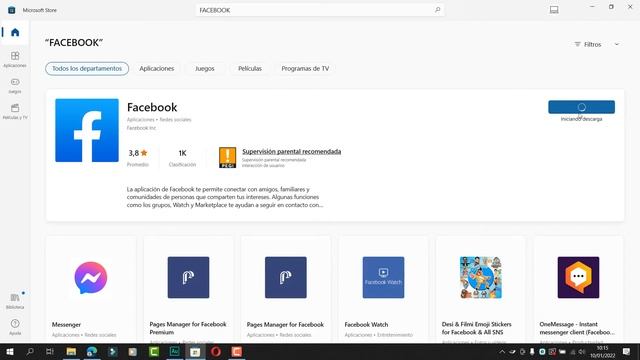Click the PEGI parental supervision badge
640x360 pixels.
(x=227, y=158)
